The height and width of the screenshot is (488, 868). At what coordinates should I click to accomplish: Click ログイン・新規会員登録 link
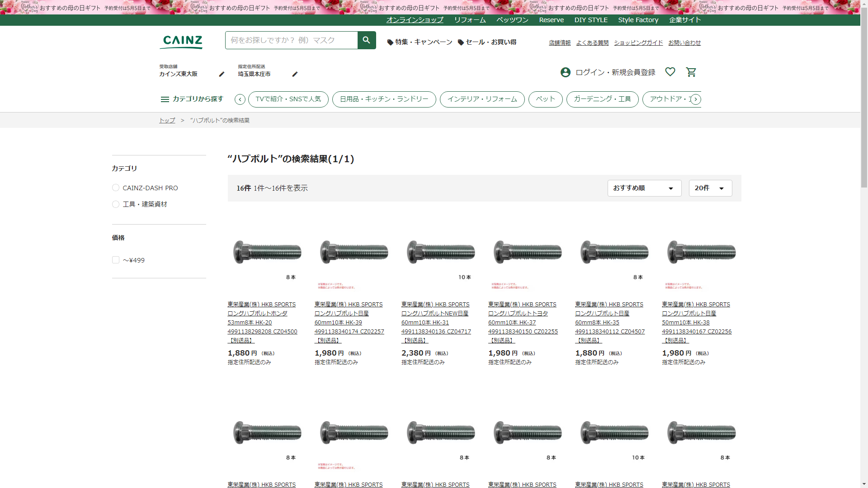tap(615, 72)
